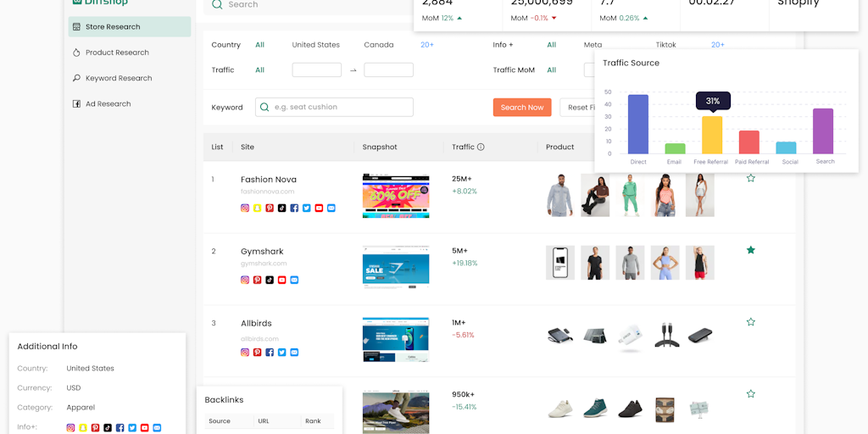Screen dimensions: 868x434
Task: Open Gymshark's TikTok icon
Action: pos(270,280)
